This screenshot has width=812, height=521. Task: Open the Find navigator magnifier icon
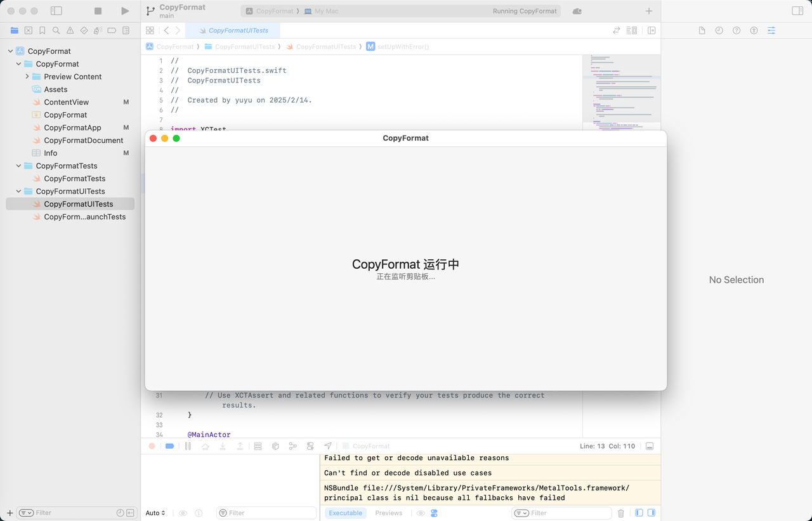point(56,30)
